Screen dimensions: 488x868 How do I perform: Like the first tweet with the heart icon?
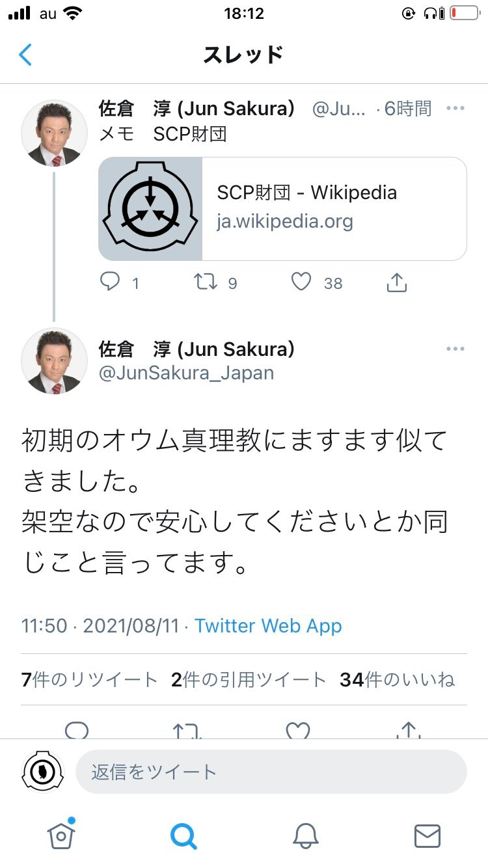tap(301, 282)
